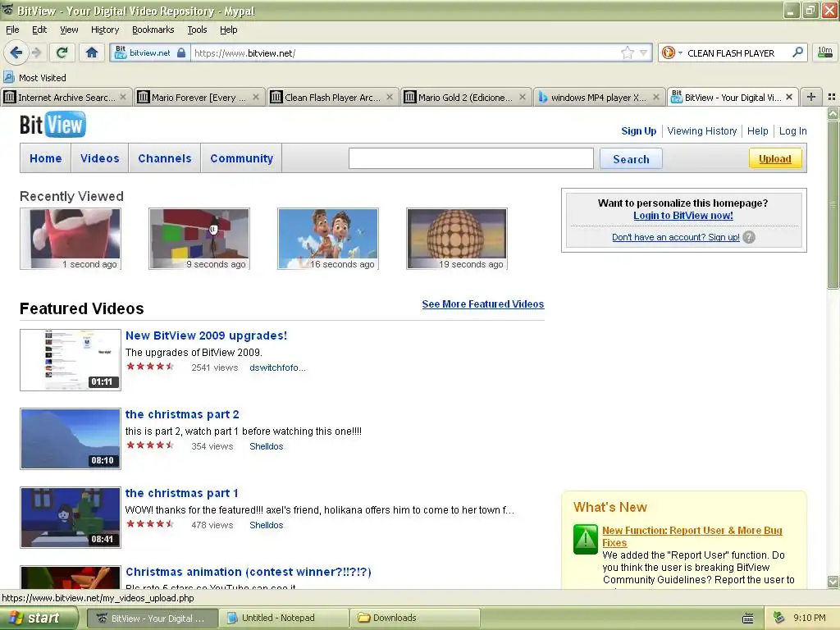840x630 pixels.
Task: Reload the page with the refresh icon
Action: pyautogui.click(x=62, y=52)
